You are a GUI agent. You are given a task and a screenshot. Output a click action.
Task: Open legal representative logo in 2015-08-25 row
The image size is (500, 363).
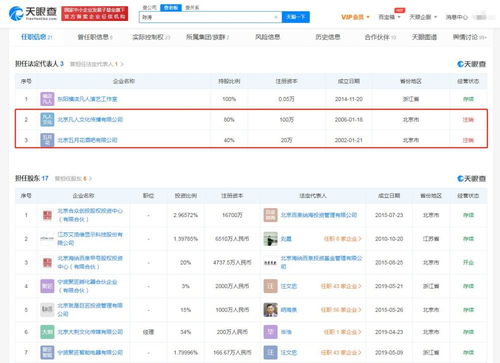click(x=270, y=263)
